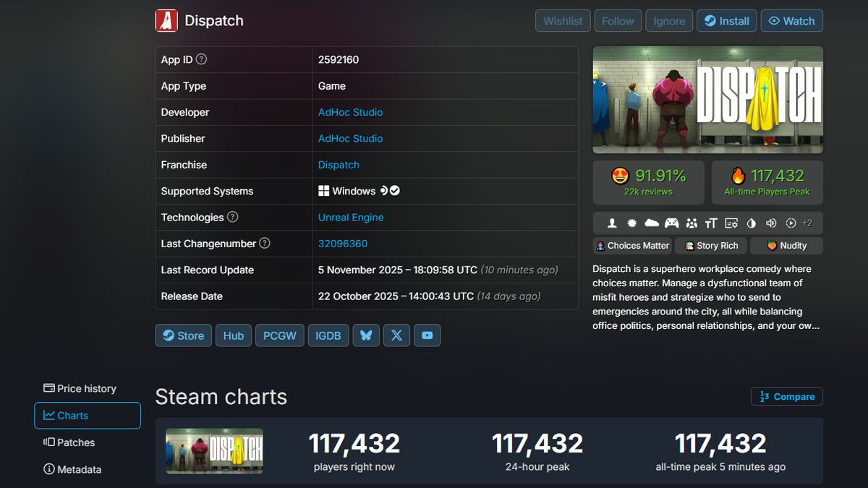The height and width of the screenshot is (488, 868).
Task: Click the playable without timed input icon
Action: [x=791, y=223]
